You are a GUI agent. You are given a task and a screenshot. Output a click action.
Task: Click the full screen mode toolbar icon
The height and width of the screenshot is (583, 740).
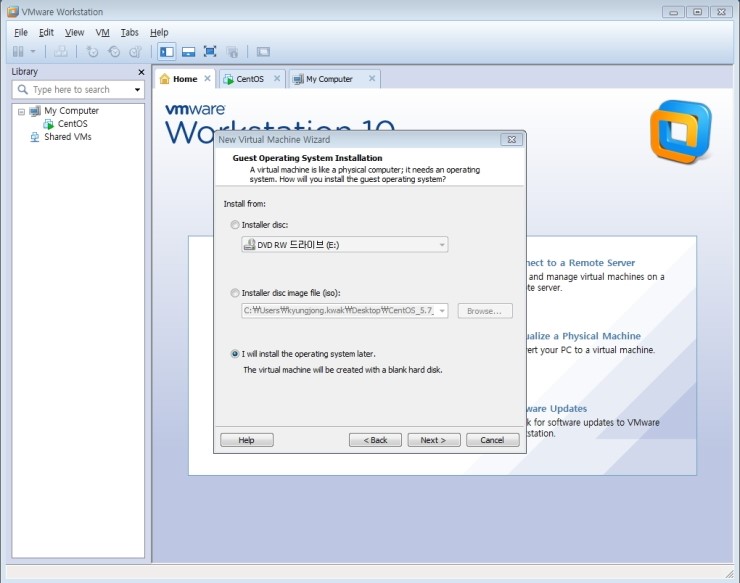tap(210, 51)
